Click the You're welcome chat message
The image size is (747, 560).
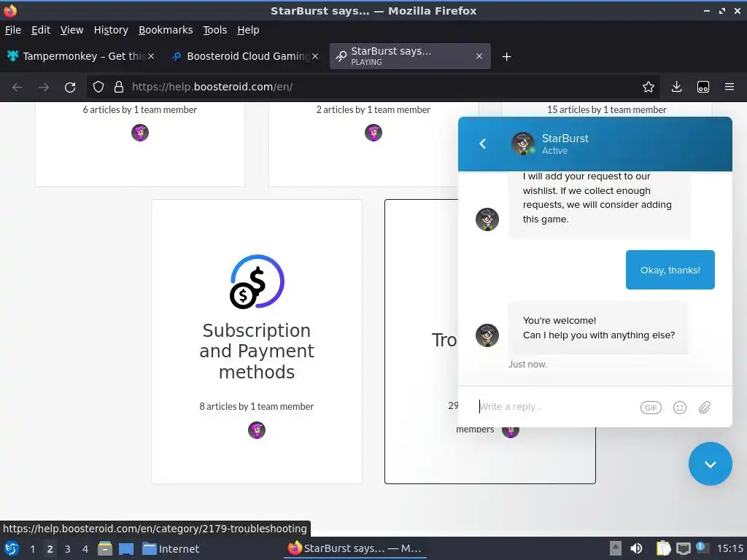(599, 327)
